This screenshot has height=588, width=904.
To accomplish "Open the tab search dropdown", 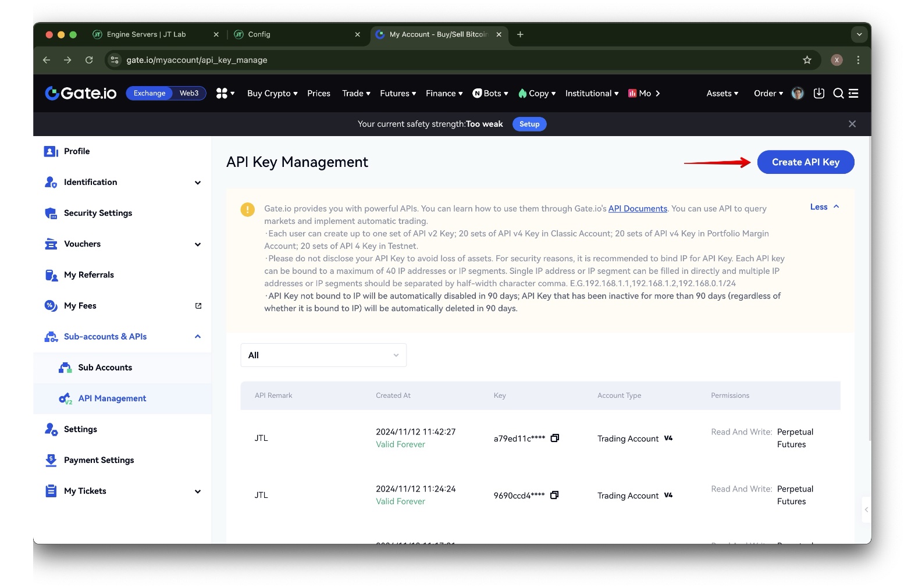I will click(x=859, y=34).
